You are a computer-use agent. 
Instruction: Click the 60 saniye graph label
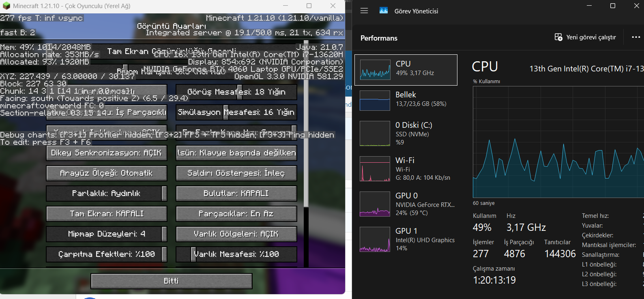point(484,203)
